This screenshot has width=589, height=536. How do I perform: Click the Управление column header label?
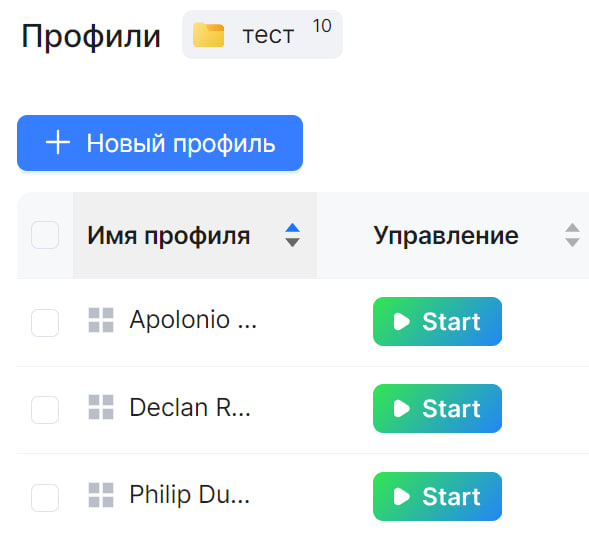click(446, 236)
